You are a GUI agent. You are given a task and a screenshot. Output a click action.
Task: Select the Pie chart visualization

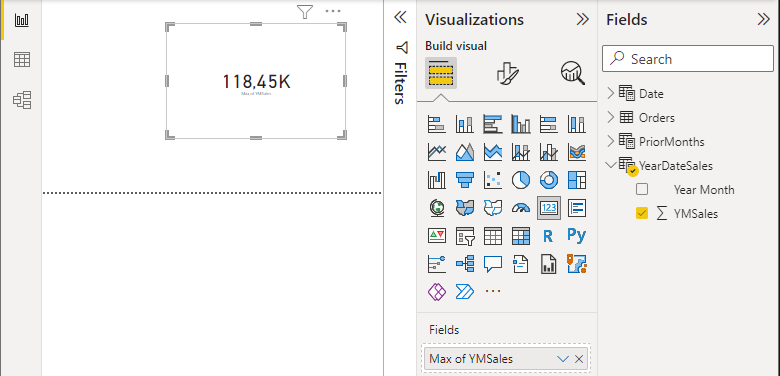click(521, 180)
